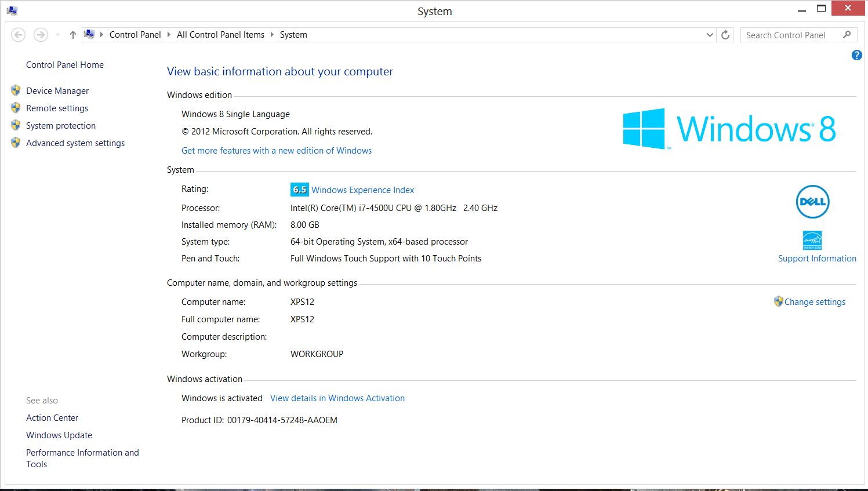
Task: Click the Windows is activated text
Action: (222, 398)
